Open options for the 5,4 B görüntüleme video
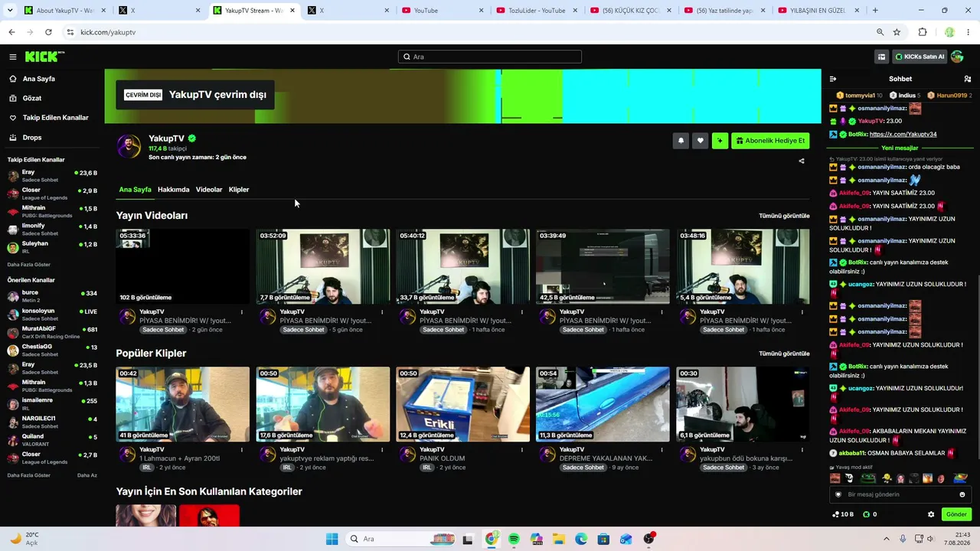 (x=802, y=312)
